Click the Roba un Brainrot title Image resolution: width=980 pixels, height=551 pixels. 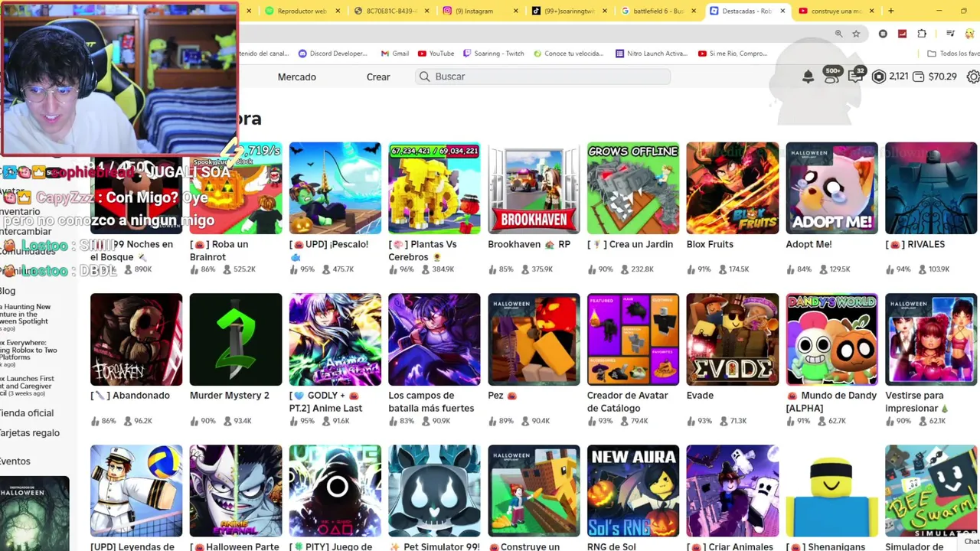click(219, 250)
